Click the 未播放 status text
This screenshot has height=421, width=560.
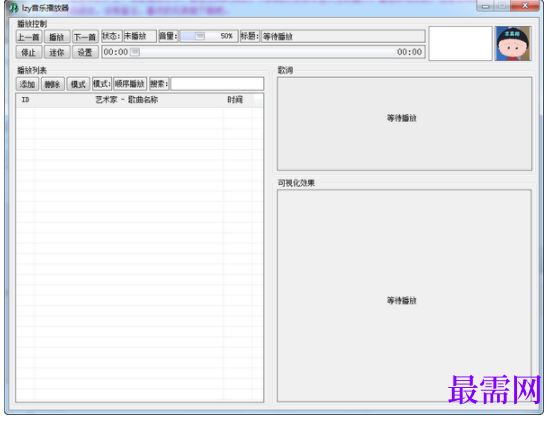(135, 36)
